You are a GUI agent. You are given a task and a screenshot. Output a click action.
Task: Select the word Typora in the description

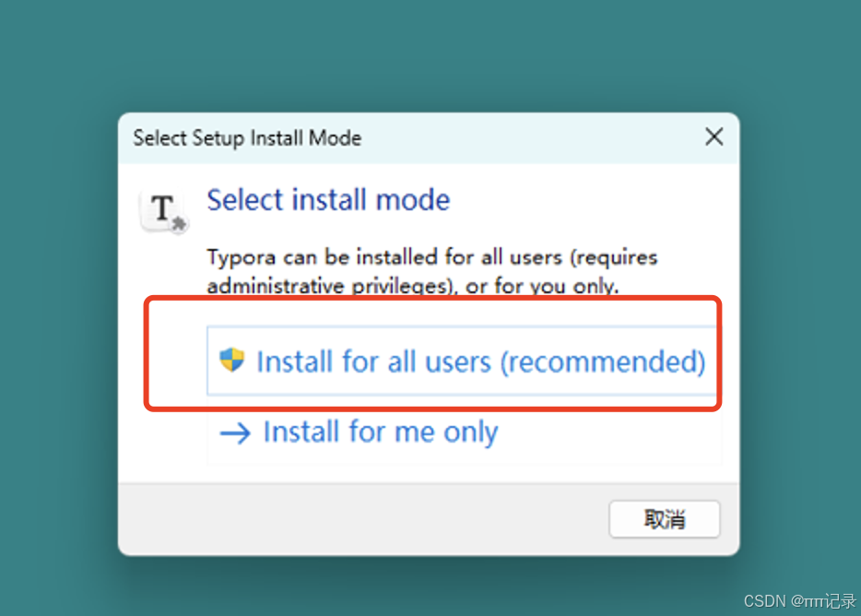[241, 257]
